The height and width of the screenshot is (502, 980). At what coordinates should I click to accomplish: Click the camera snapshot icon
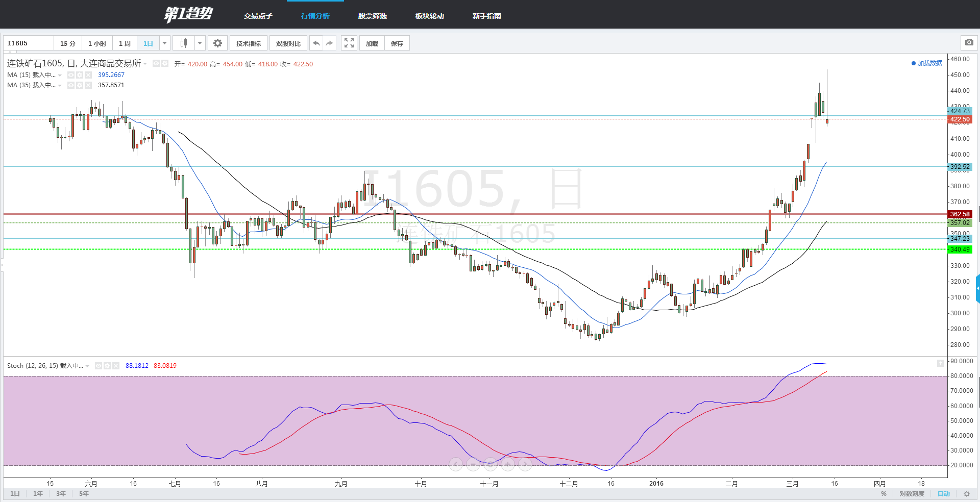[x=969, y=43]
